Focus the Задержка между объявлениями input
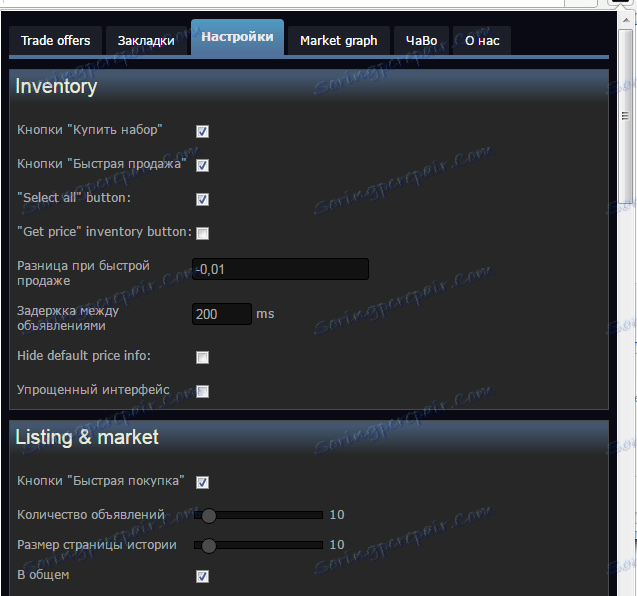637x596 pixels. (x=222, y=314)
